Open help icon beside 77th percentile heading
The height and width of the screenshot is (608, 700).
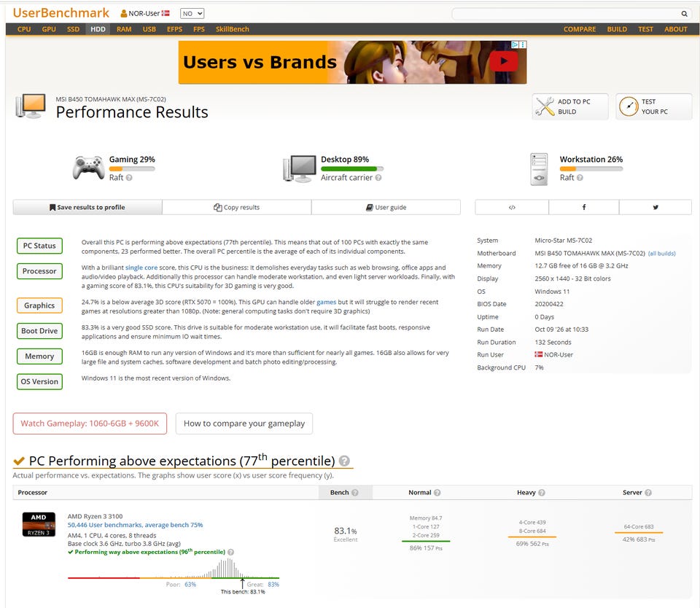pyautogui.click(x=344, y=461)
